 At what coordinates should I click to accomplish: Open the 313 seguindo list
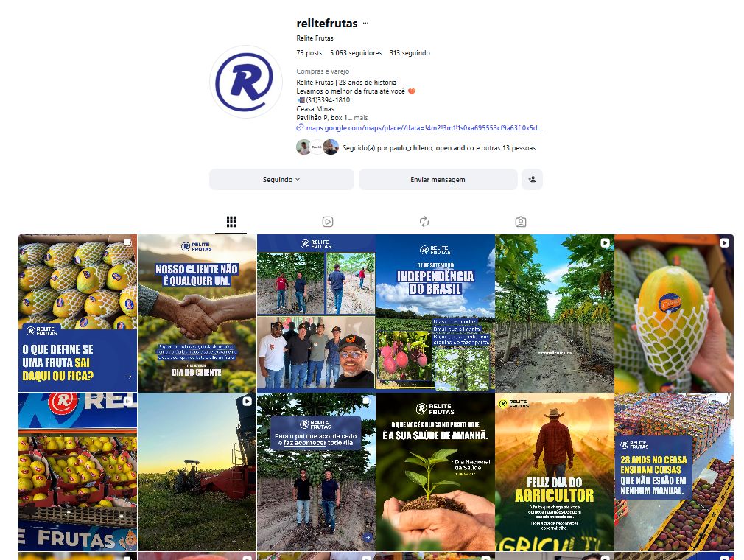[x=410, y=52]
